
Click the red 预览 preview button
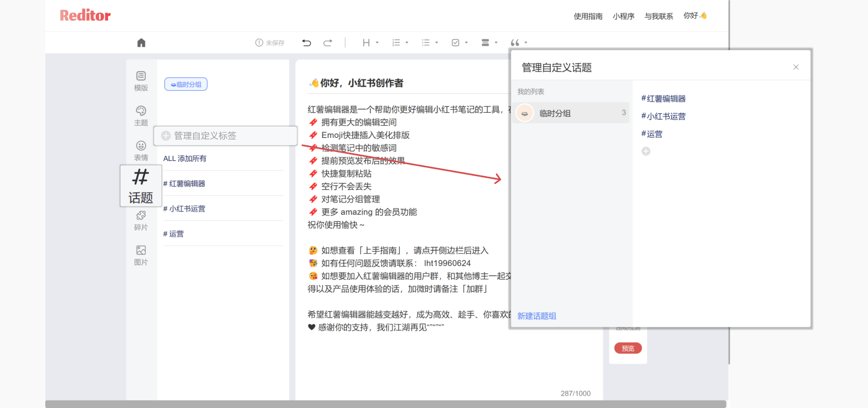point(628,348)
